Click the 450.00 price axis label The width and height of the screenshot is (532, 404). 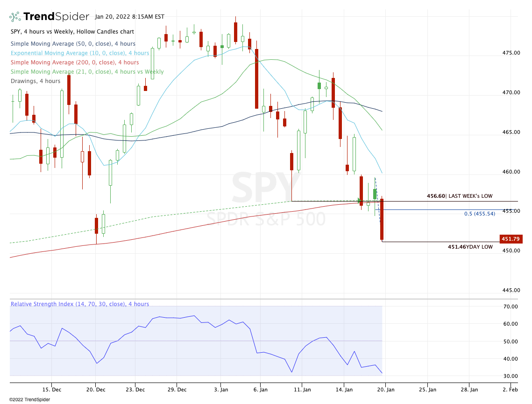click(511, 251)
